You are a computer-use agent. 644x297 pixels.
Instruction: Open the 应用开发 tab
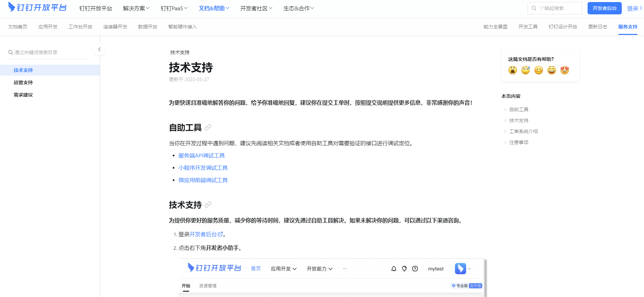click(48, 27)
